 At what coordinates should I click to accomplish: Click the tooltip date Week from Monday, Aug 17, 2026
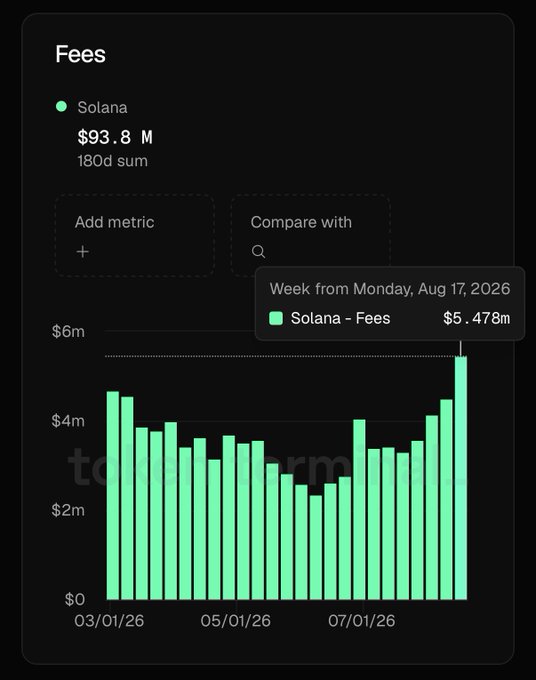[390, 289]
